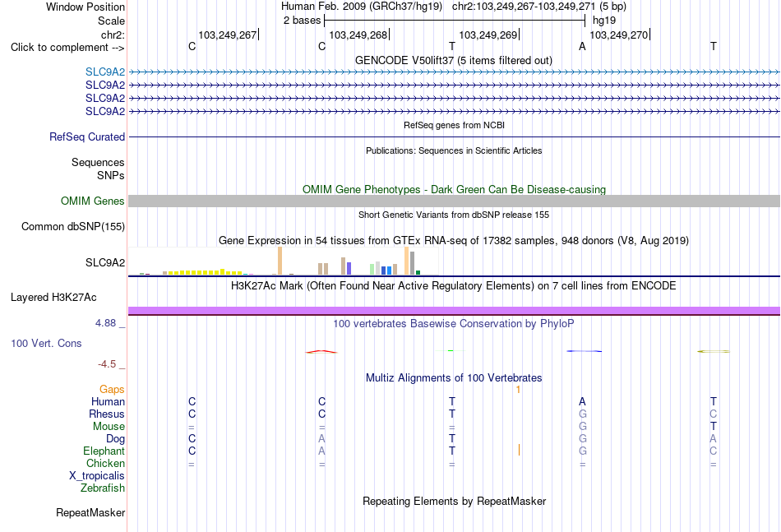Click the orange '1' in Gaps row
Image resolution: width=781 pixels, height=532 pixels.
518,390
